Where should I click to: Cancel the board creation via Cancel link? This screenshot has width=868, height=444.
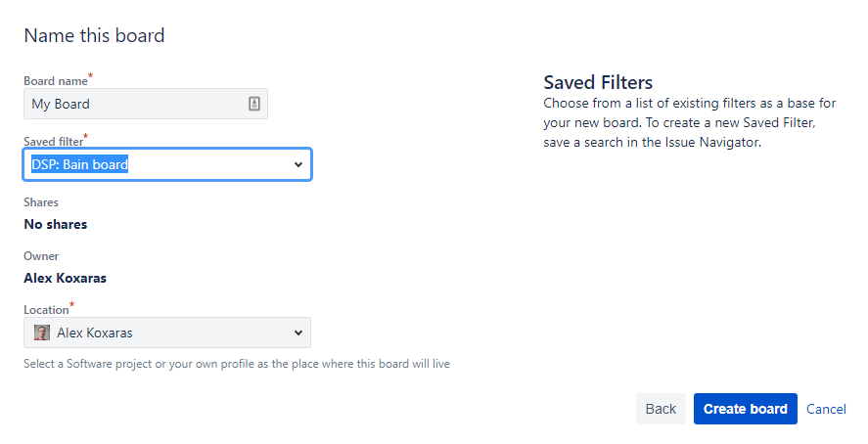(826, 409)
